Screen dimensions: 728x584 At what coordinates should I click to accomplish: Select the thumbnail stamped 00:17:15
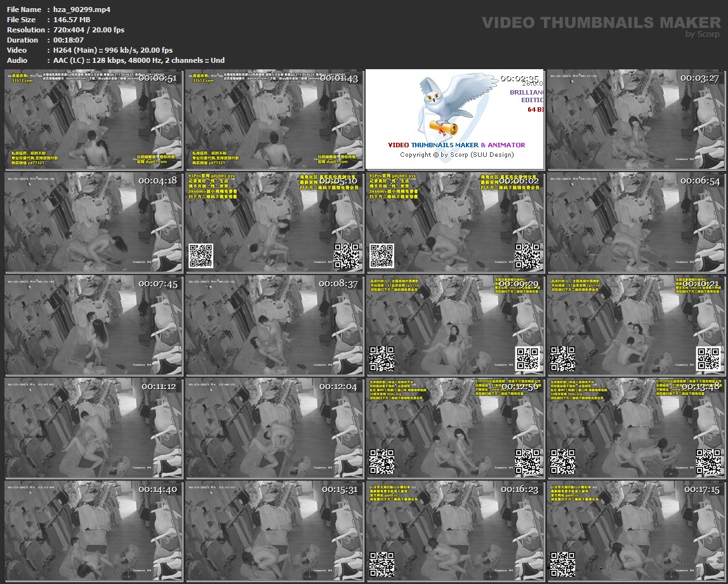[635, 531]
